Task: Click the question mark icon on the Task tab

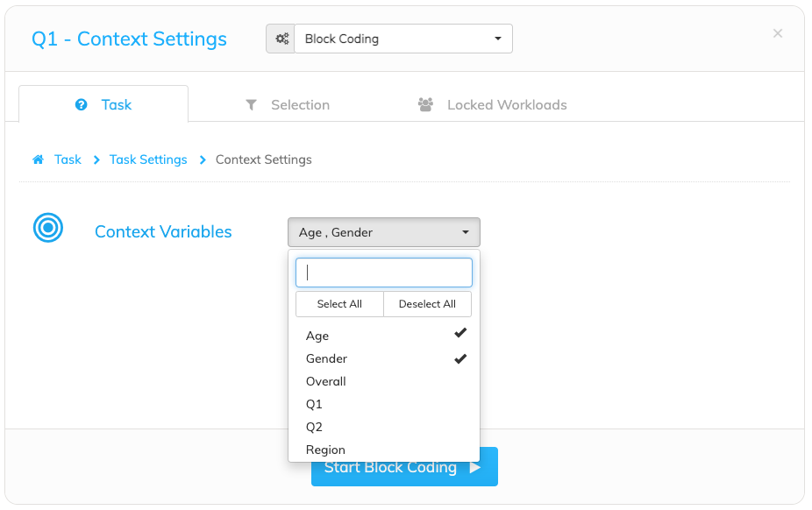Action: [82, 105]
